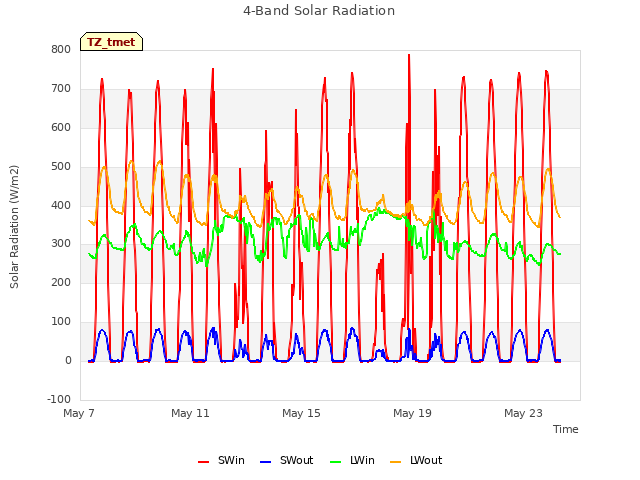Click the 0 y-axis tick label
The image size is (640, 480).
click(x=68, y=360)
